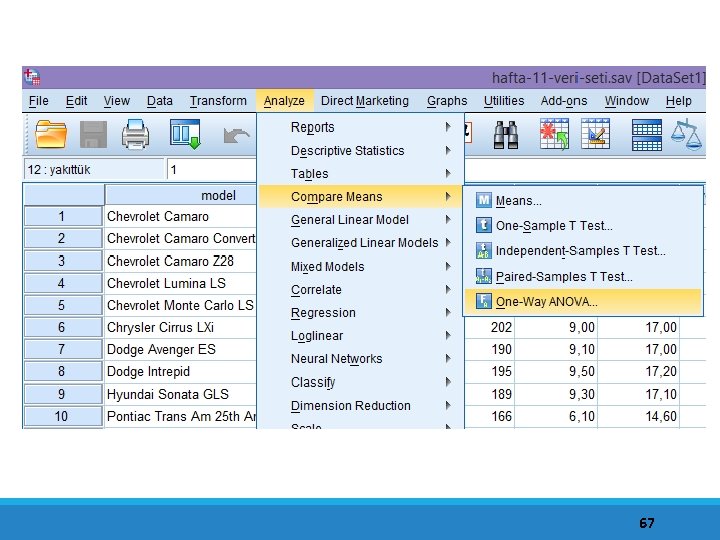Click the Chevrolet Camaro Z28 cell

(x=181, y=261)
